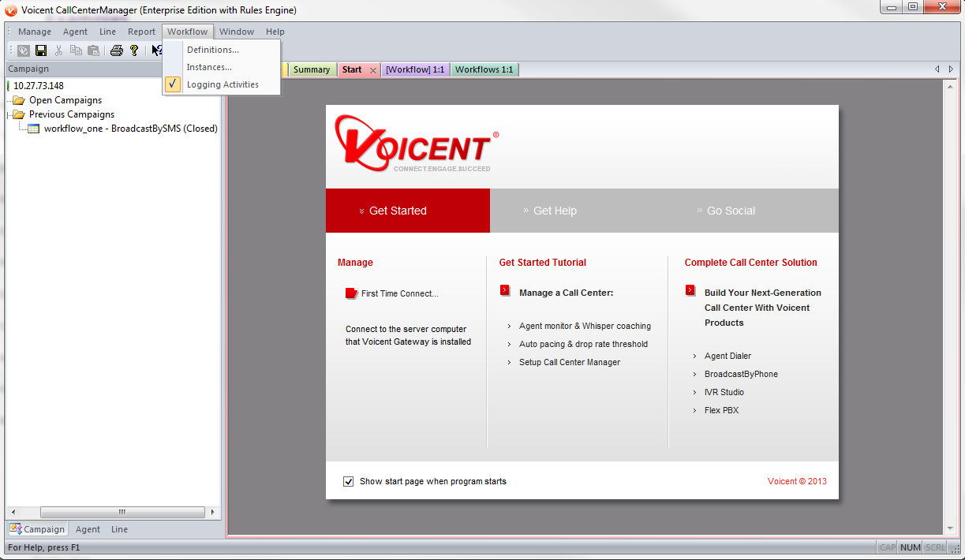Image resolution: width=965 pixels, height=560 pixels.
Task: Toggle the Logging Activities menu option
Action: pyautogui.click(x=222, y=84)
